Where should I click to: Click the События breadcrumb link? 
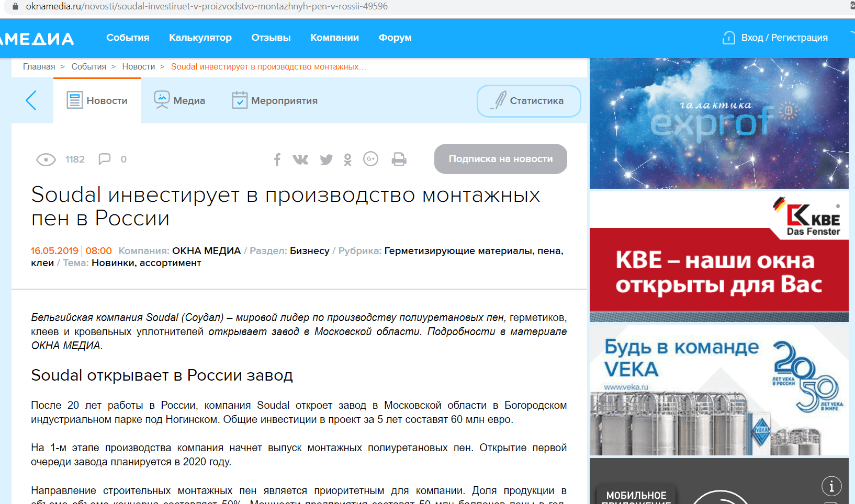[x=88, y=67]
